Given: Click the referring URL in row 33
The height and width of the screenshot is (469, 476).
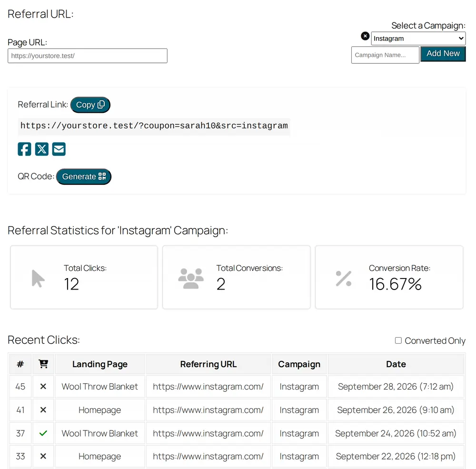Looking at the screenshot, I should tap(208, 456).
